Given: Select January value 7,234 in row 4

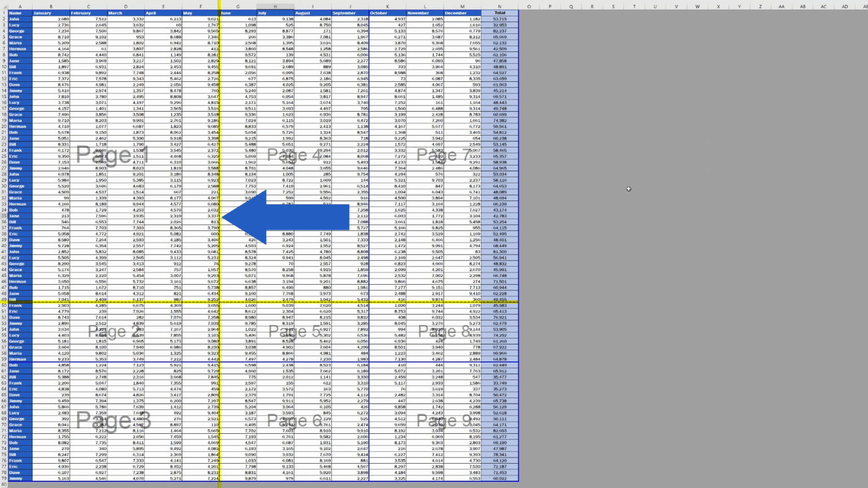Looking at the screenshot, I should click(51, 31).
